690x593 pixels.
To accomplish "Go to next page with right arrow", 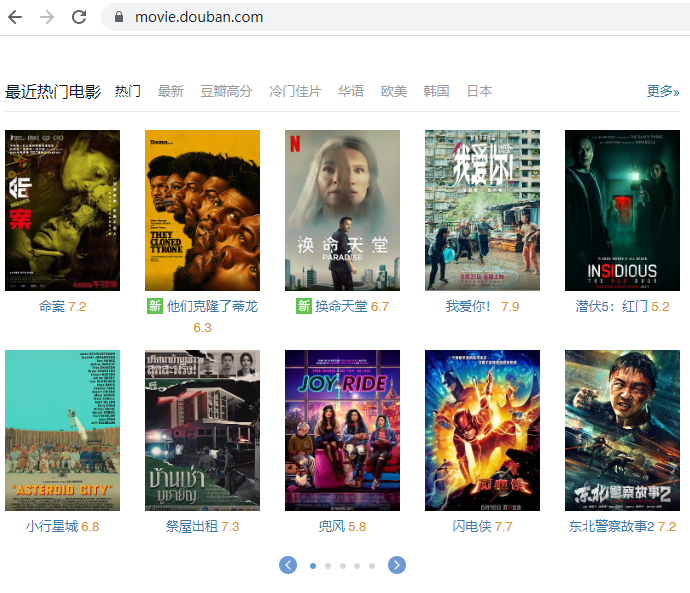I will (396, 565).
